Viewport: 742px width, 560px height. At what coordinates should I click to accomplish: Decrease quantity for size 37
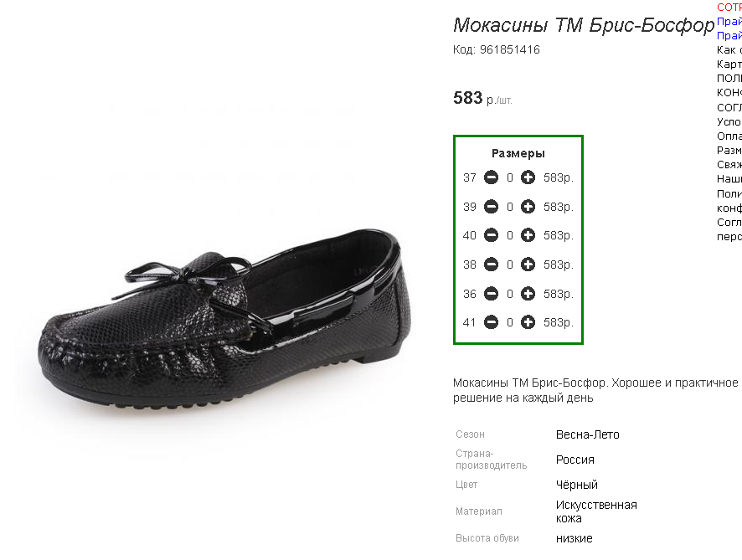coord(492,177)
